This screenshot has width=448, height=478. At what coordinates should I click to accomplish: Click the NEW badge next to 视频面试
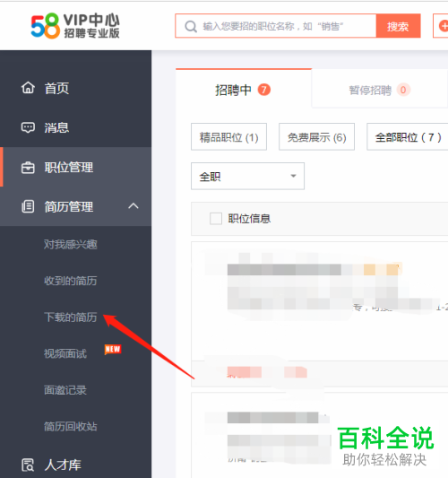pos(113,350)
